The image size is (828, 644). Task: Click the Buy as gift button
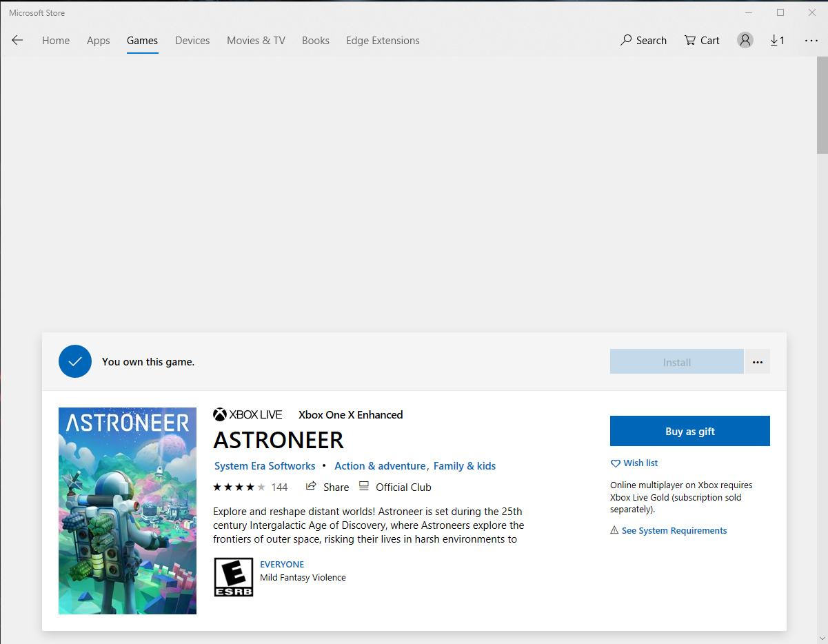[x=690, y=431]
